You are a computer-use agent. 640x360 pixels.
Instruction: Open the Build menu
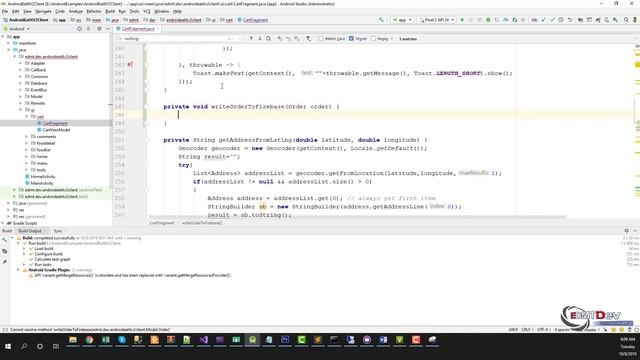[110, 11]
